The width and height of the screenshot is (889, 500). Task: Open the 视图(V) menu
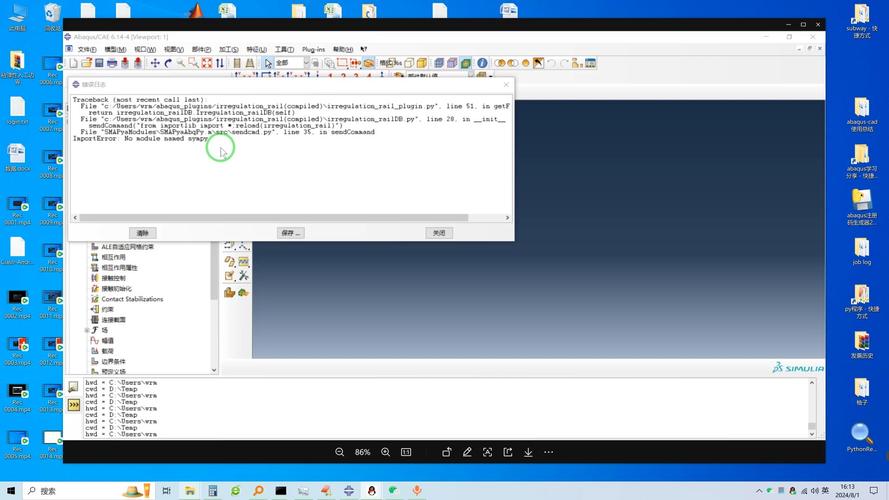pos(173,49)
